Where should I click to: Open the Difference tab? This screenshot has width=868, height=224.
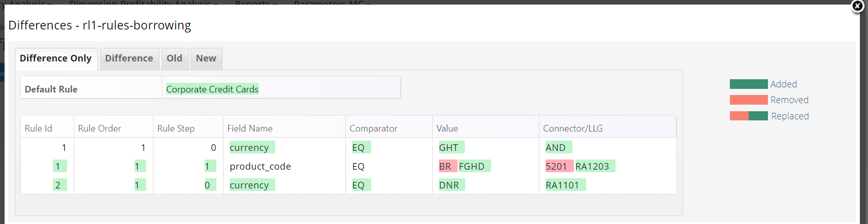[x=129, y=58]
